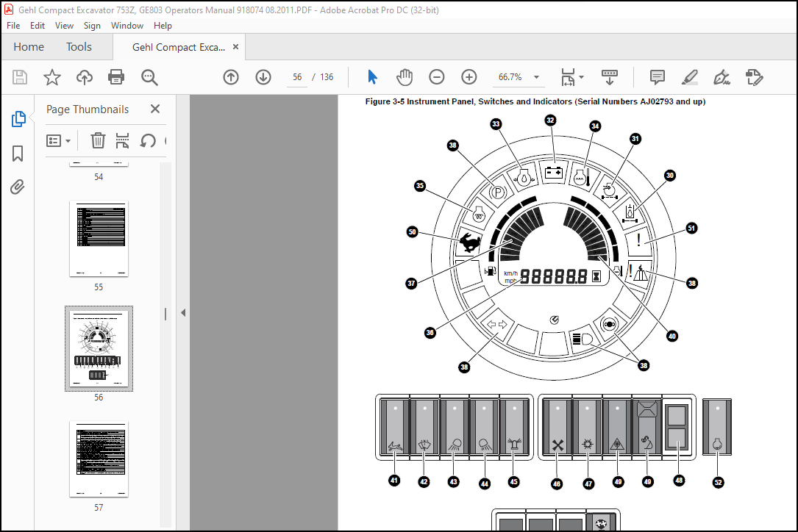Open the Window menu
798x532 pixels.
(x=127, y=26)
